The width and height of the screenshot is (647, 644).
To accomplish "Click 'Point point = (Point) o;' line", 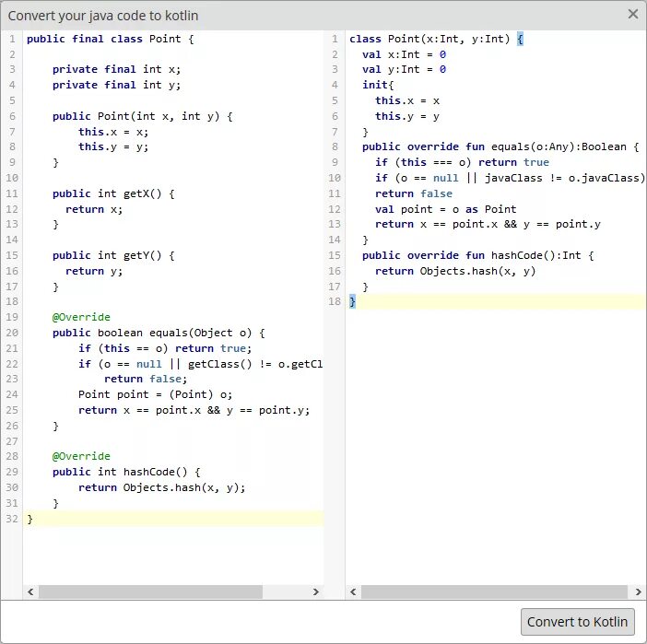I will tap(155, 394).
